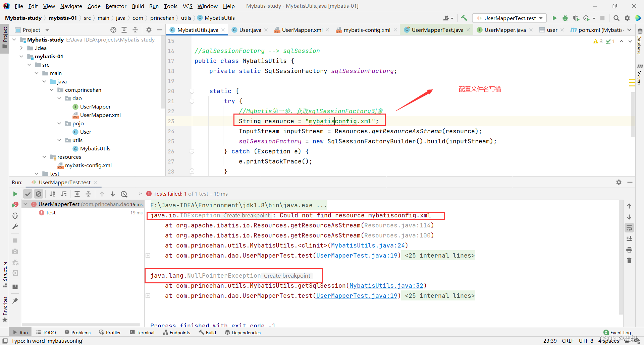The image size is (644, 345).
Task: Hide the Project panel with minus icon
Action: tap(160, 30)
